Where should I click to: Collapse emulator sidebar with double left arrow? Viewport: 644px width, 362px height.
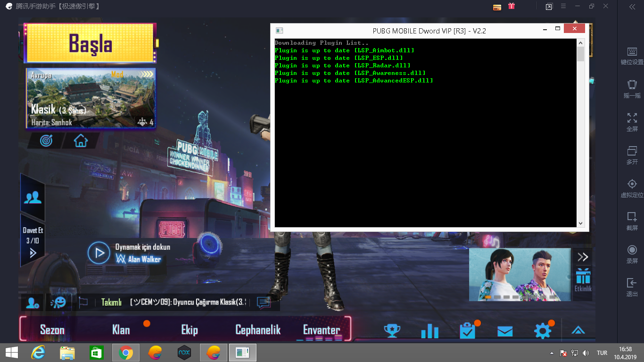632,7
